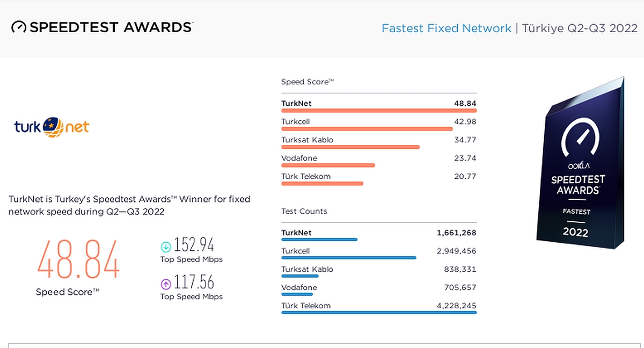644x348 pixels.
Task: Click the speedometer icon beside the Speedtest Awards title
Action: click(19, 27)
